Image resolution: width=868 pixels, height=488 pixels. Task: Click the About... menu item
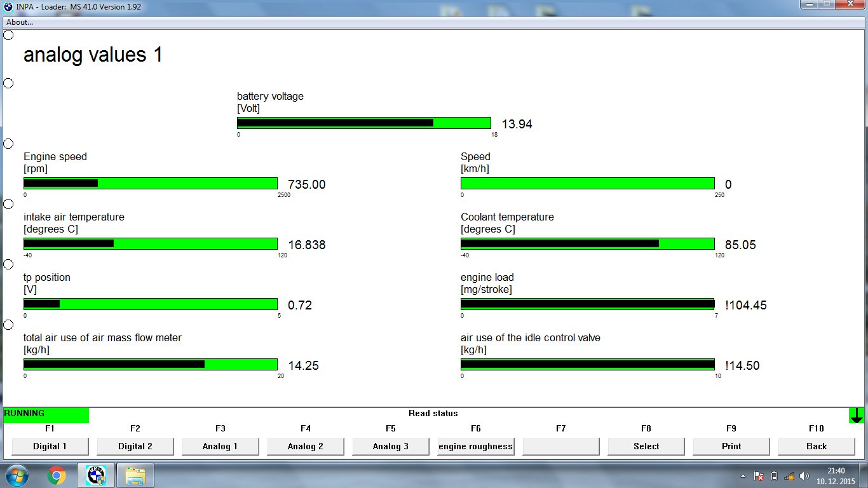point(20,22)
